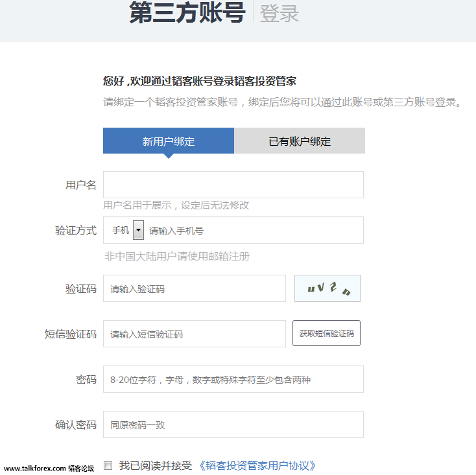Screen dimensions: 476x475
Task: Click the 登录 heading text
Action: (280, 14)
